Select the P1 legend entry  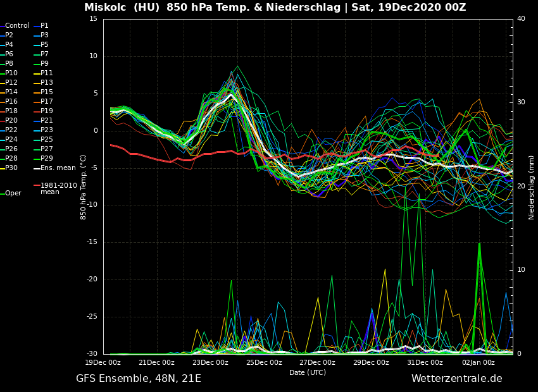[x=44, y=26]
